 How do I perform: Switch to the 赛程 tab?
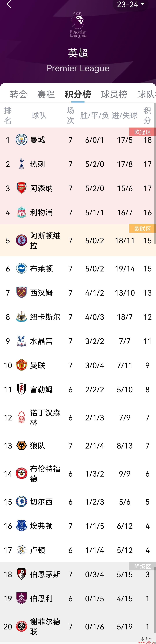coord(46,94)
